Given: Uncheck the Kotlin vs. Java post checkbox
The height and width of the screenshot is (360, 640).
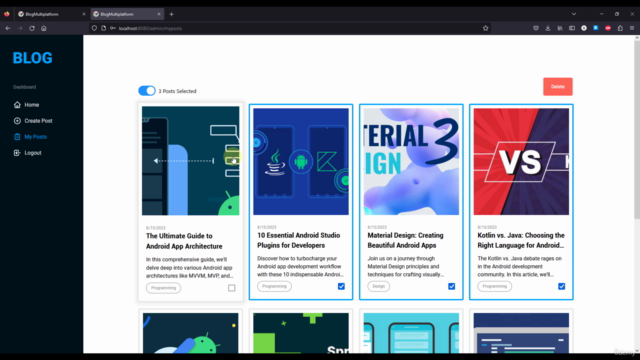Looking at the screenshot, I should (x=562, y=287).
